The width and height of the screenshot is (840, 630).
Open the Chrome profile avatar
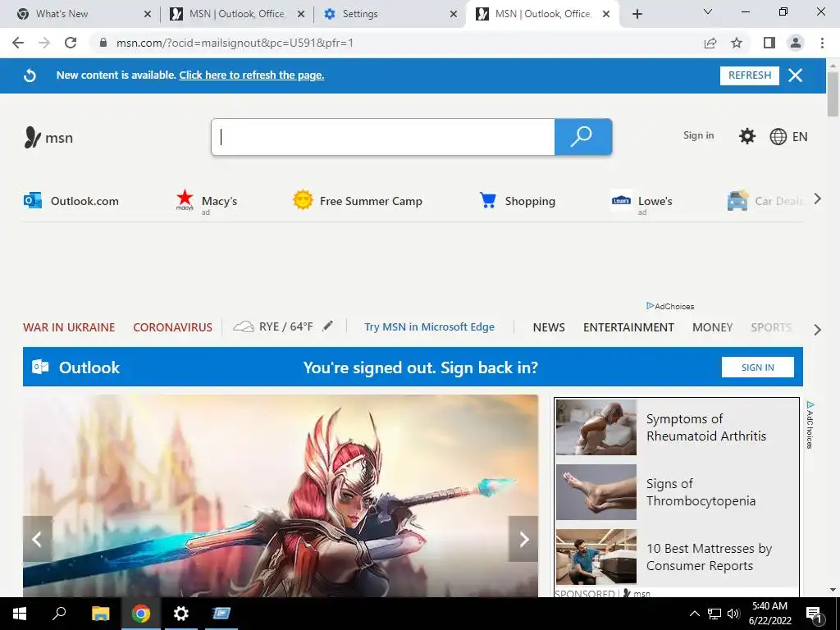tap(796, 43)
